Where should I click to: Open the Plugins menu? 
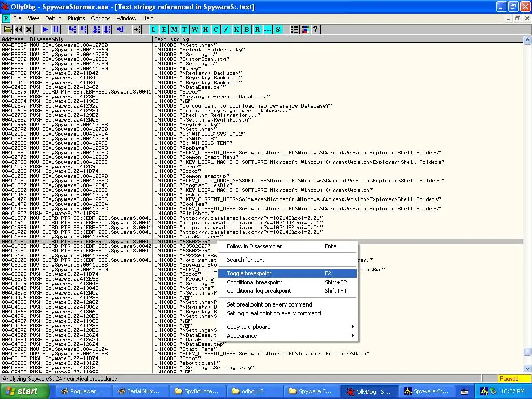coord(76,18)
